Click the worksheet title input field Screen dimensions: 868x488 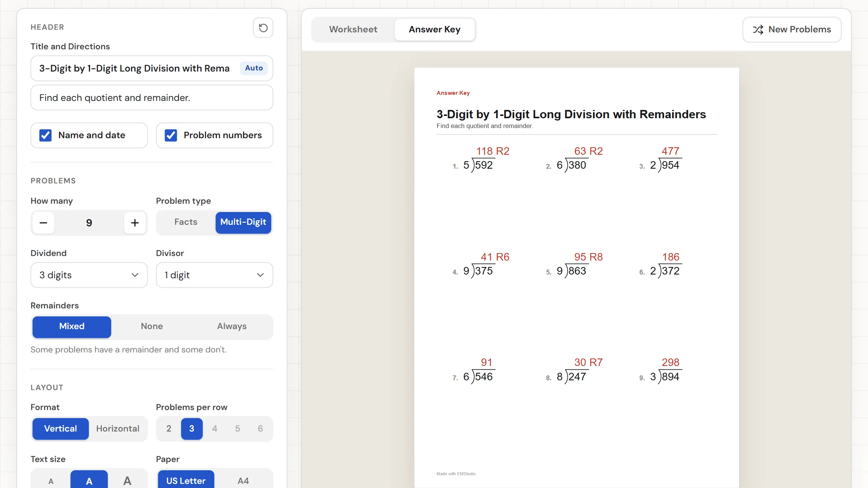point(152,68)
